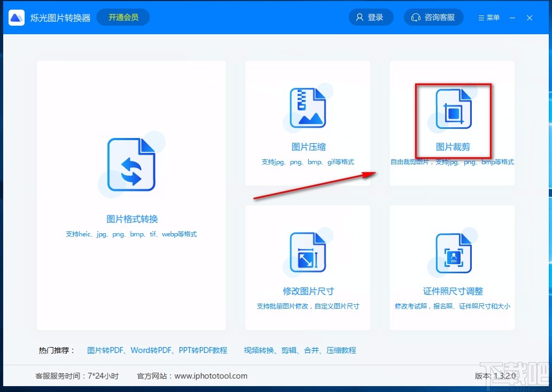This screenshot has height=392, width=552.
Task: Click the 图片压缩 card label
Action: pos(308,147)
